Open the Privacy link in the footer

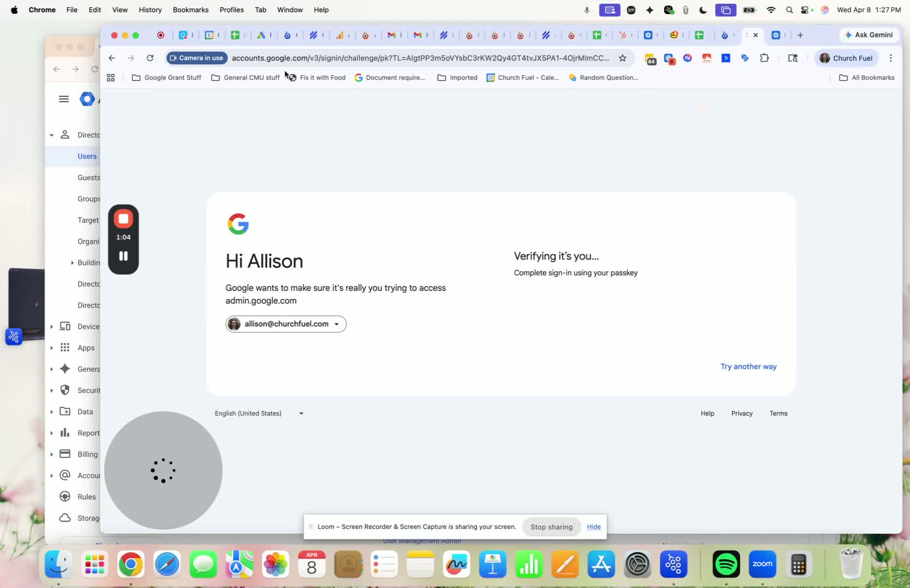[x=742, y=413]
